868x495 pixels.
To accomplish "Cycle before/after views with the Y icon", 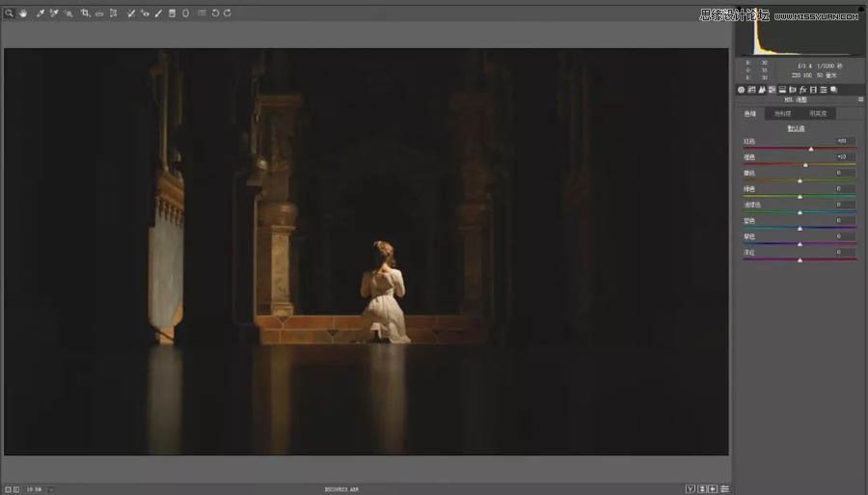I will 691,489.
